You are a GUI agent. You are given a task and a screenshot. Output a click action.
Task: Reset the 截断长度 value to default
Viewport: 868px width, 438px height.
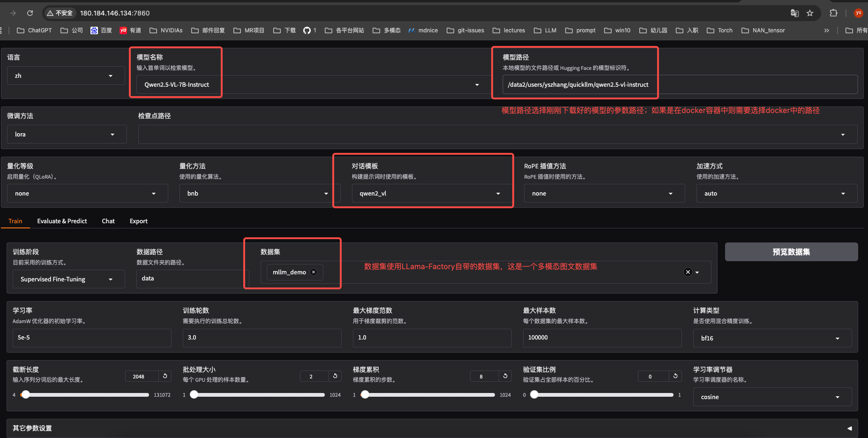pyautogui.click(x=165, y=376)
